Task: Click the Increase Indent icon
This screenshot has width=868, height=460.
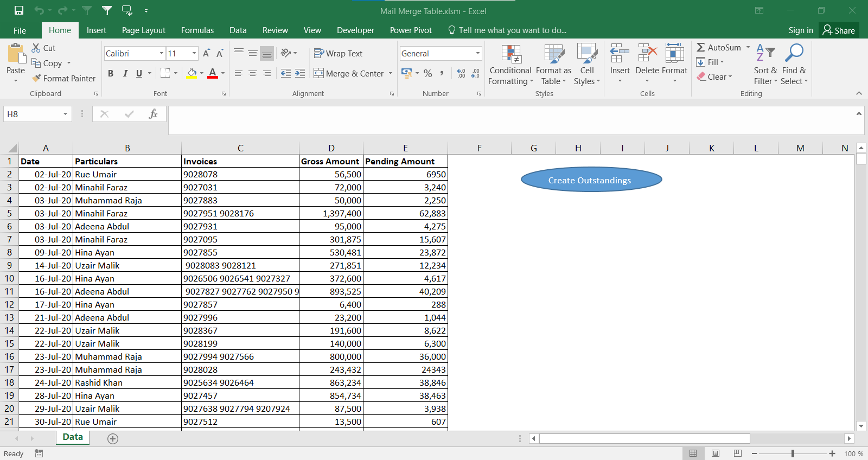Action: 300,73
